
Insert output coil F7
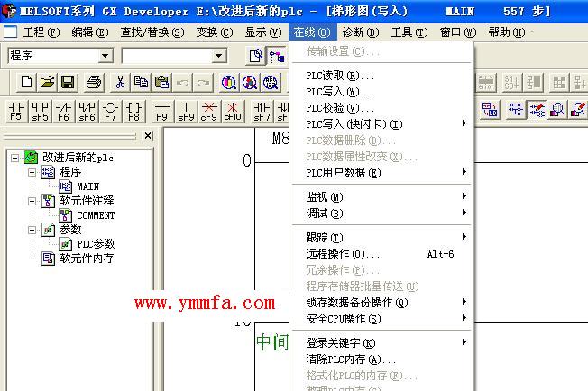point(110,111)
